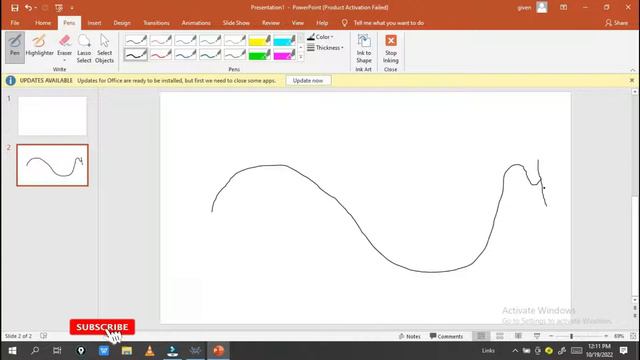Open the Windows Start menu
The height and width of the screenshot is (360, 640).
pos(12,351)
